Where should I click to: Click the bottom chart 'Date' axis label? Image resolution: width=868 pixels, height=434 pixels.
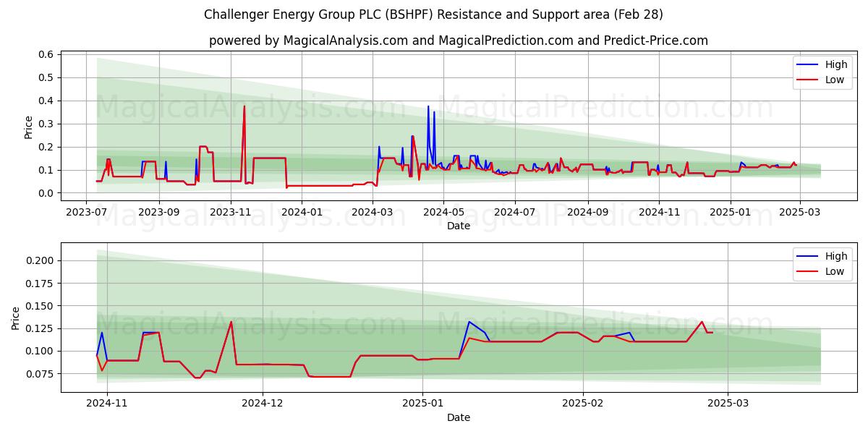pyautogui.click(x=459, y=417)
